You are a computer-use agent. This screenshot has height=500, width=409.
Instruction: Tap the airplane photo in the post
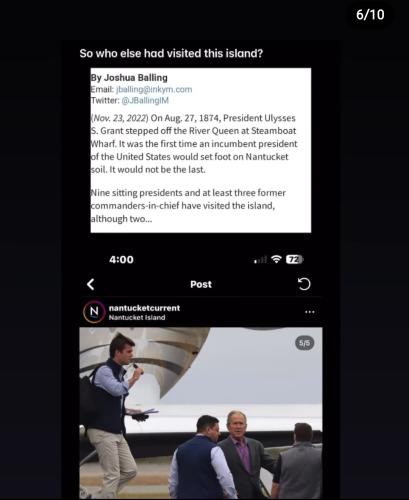201,413
